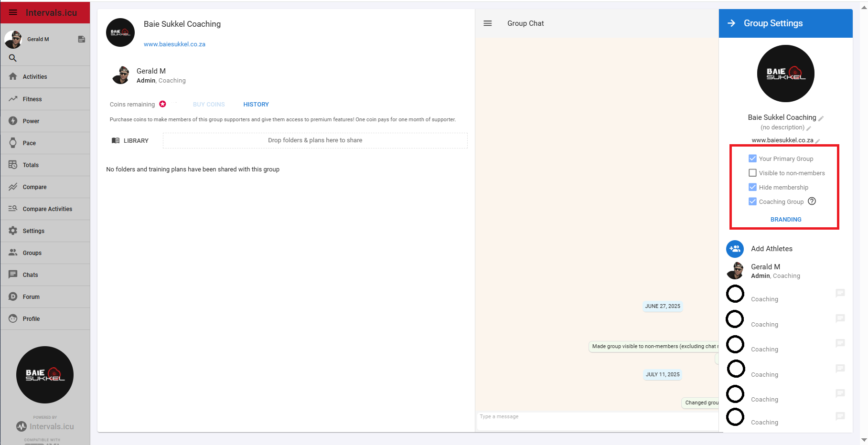Viewport: 868px width, 445px height.
Task: Enable Visible to non-members checkbox
Action: (752, 173)
